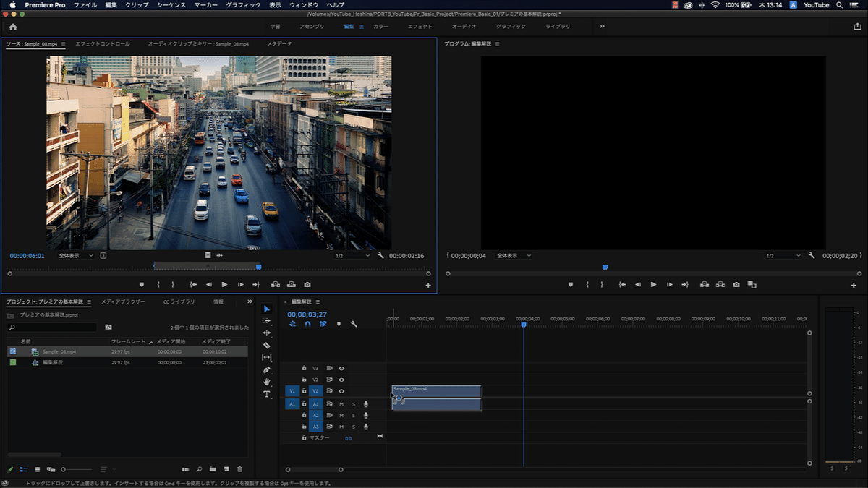868x488 pixels.
Task: Mute audio track A1
Action: 341,404
